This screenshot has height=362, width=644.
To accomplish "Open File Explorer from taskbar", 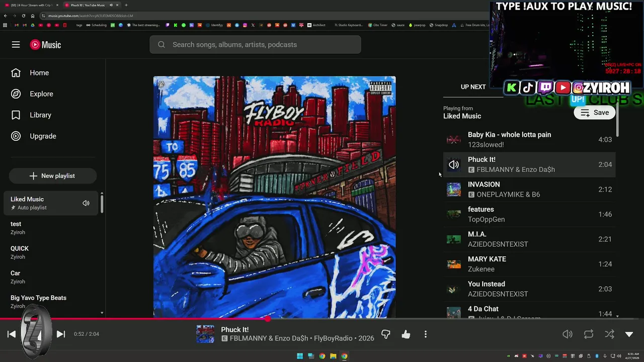I will 333,356.
